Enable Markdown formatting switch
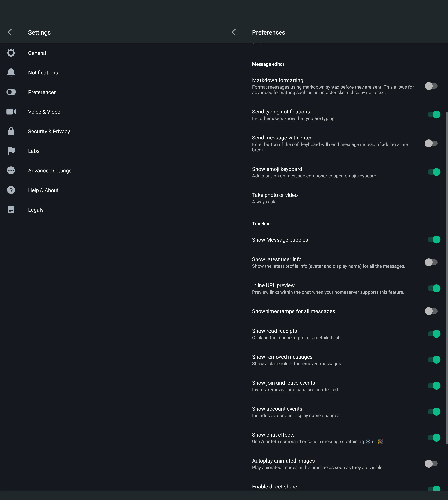The image size is (448, 500). coord(431,86)
